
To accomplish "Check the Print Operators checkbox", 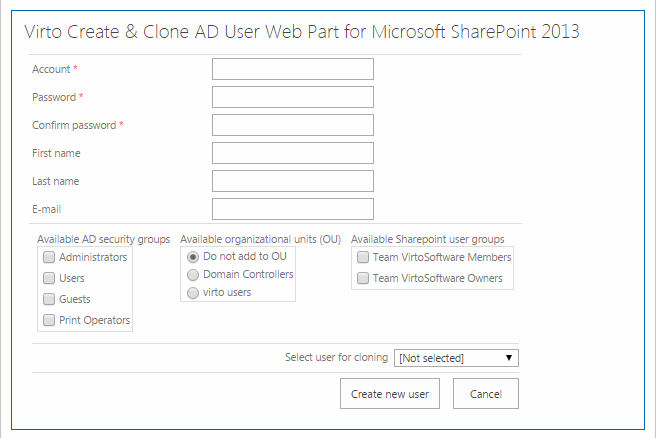I will (x=49, y=320).
